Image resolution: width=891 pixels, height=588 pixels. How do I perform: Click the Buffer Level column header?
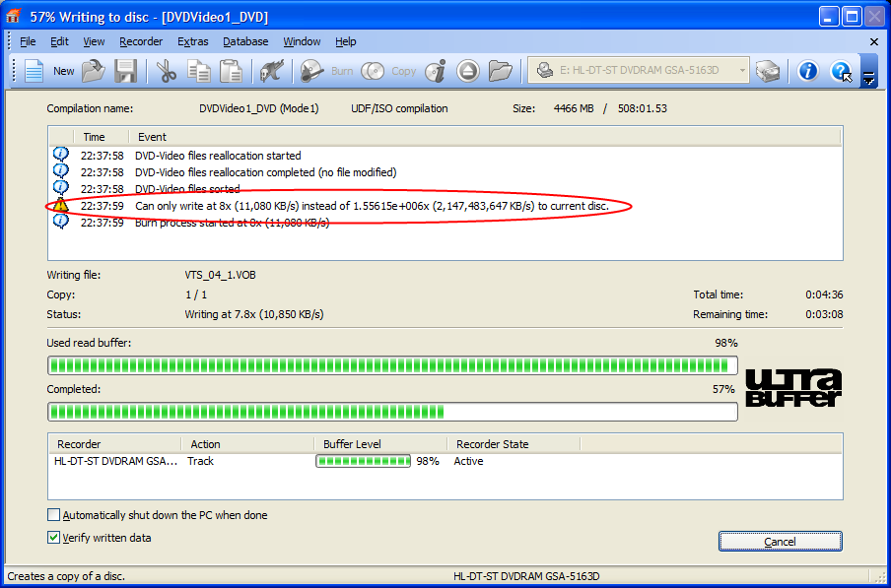[380, 444]
